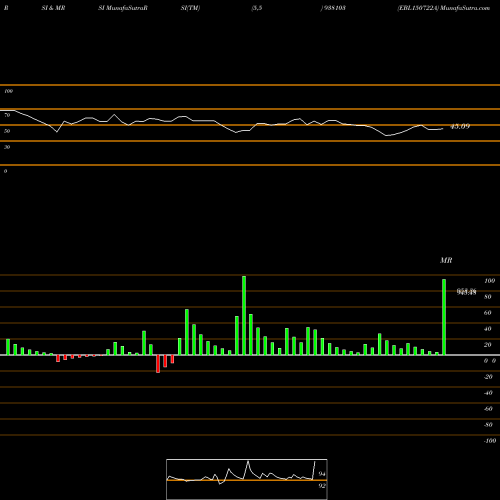This screenshot has height=500, width=500.
Task: Click the 70 level label on RSI scale
Action: 7,115
